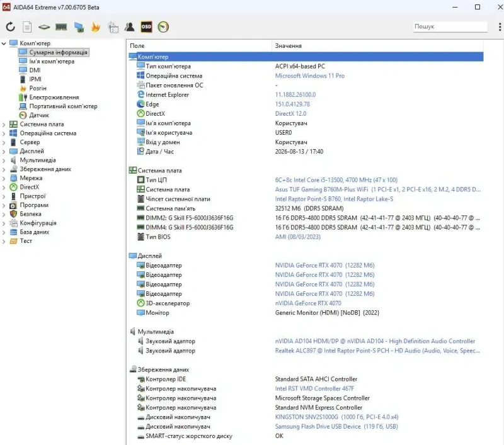
Task: Click the preferences toolbar icon
Action: coord(113,27)
